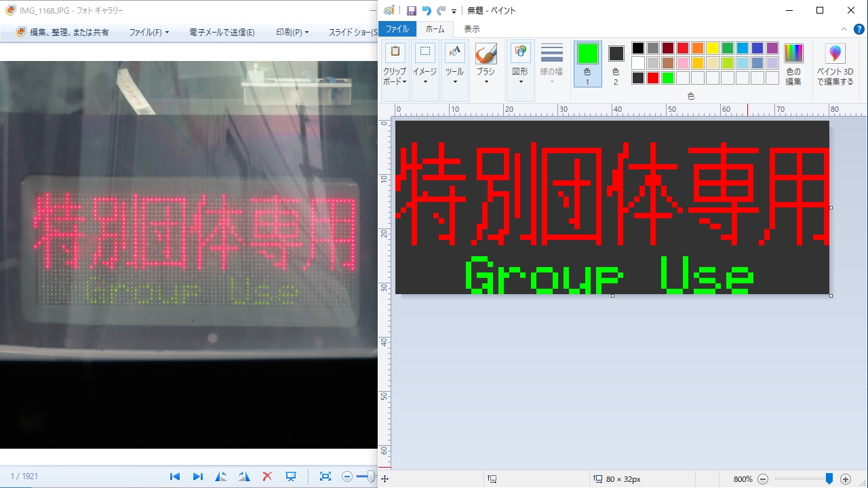Go to the next photo in Photo Gallery
The image size is (868, 488).
point(198,476)
